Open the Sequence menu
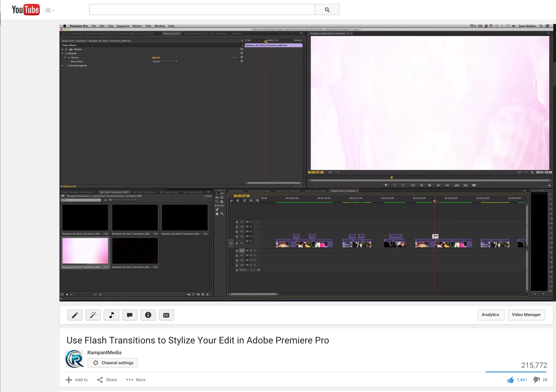Viewport: 556px width, 392px height. 123,26
